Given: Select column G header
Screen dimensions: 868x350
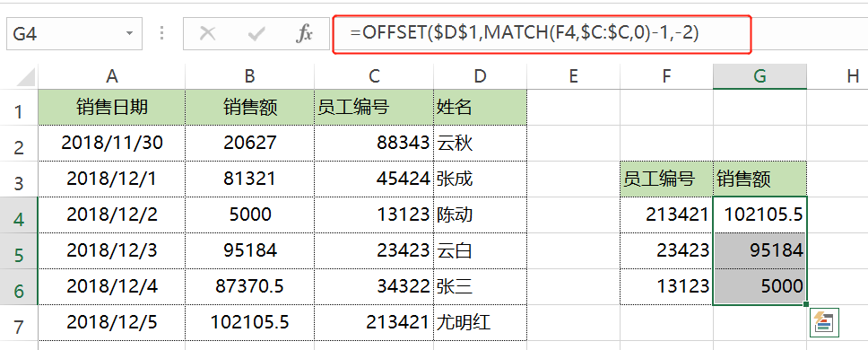Looking at the screenshot, I should (x=759, y=76).
